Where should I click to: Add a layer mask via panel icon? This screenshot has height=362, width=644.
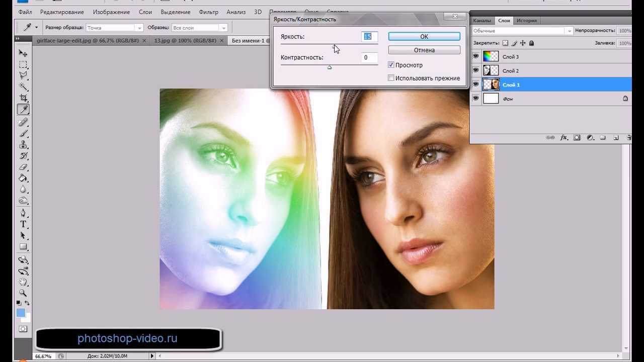pos(577,137)
